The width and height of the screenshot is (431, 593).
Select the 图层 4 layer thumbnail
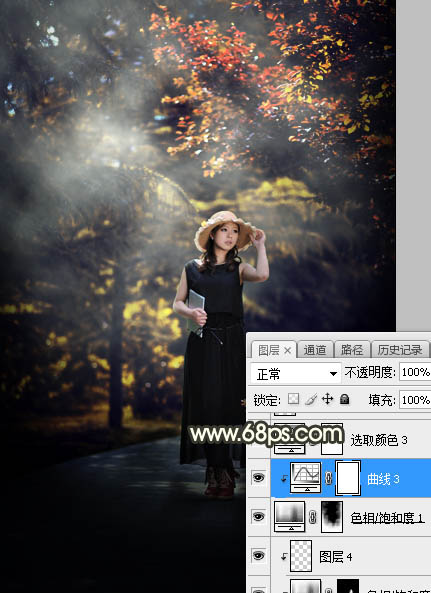[301, 556]
